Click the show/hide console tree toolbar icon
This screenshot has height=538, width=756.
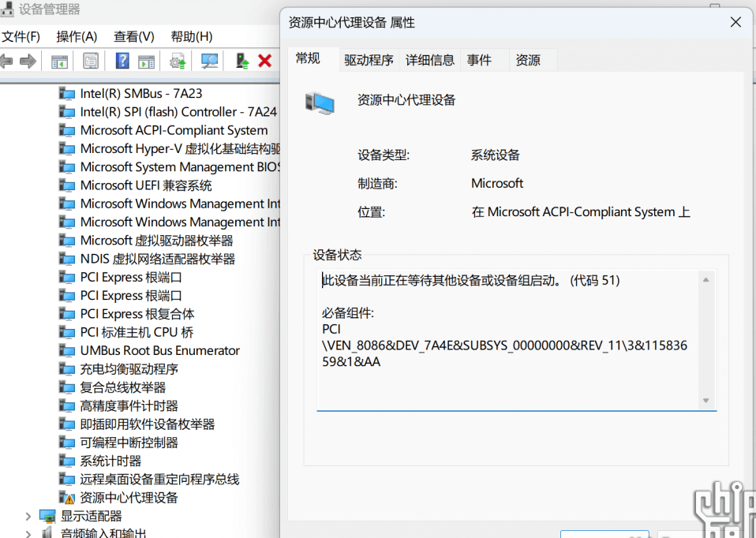pos(59,62)
